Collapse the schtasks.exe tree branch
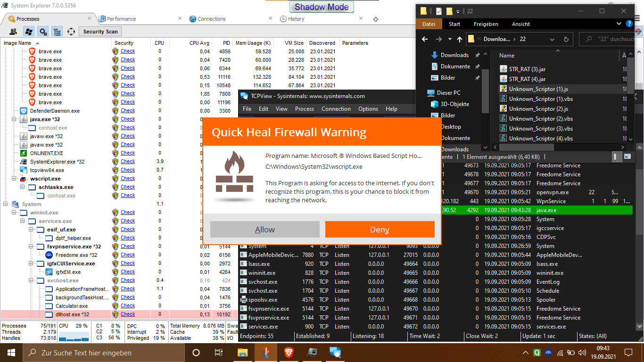Screen dimensions: 644x362 point(22,187)
